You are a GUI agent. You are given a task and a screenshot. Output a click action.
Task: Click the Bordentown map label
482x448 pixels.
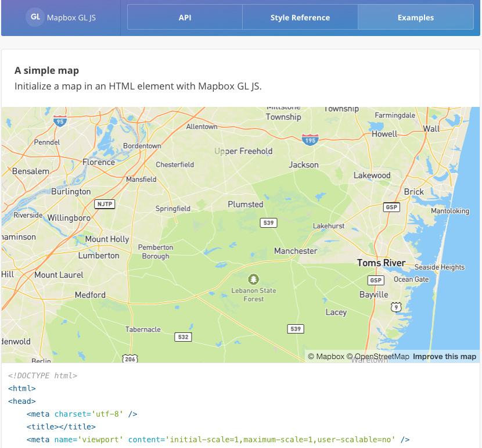pyautogui.click(x=142, y=146)
